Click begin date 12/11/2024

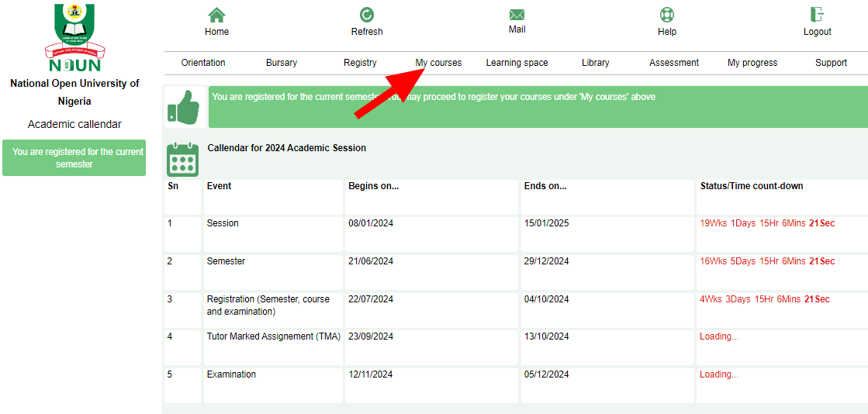coord(371,374)
